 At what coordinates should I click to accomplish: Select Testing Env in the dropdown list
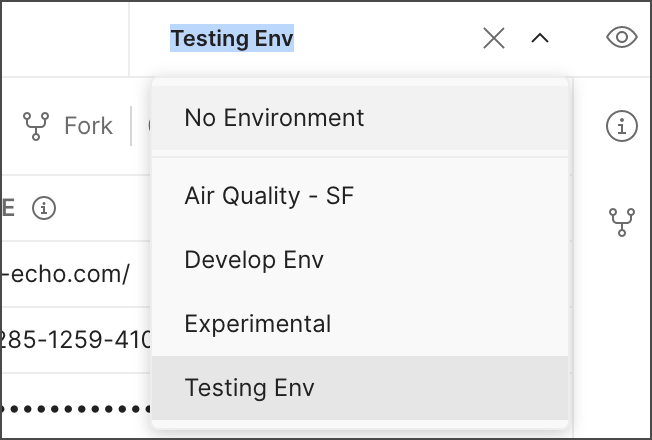point(360,388)
